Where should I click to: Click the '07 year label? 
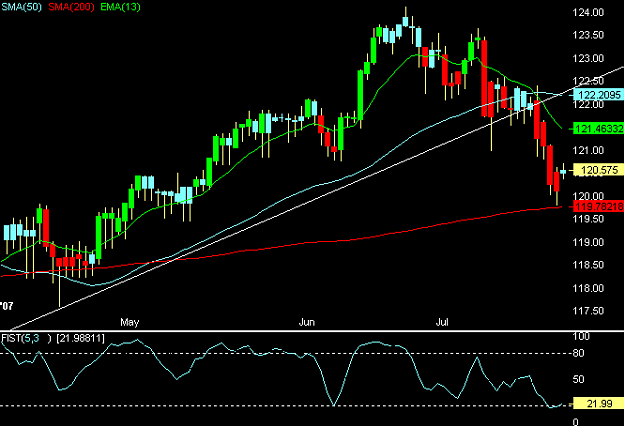tap(7, 306)
